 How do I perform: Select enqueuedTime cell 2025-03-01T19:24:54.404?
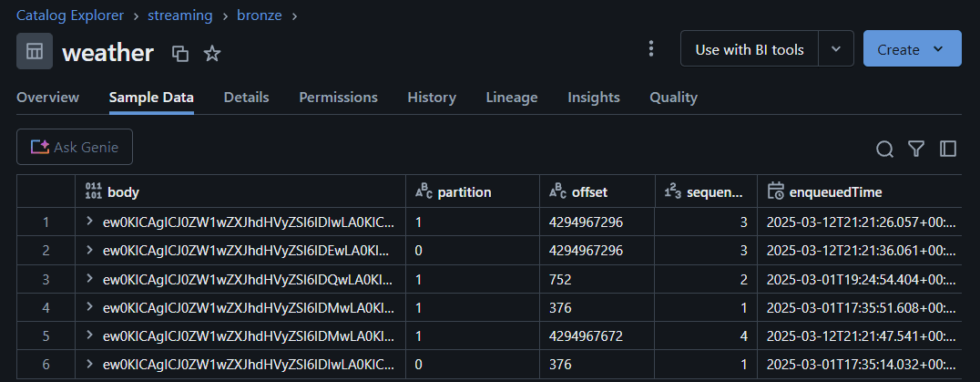tap(860, 279)
